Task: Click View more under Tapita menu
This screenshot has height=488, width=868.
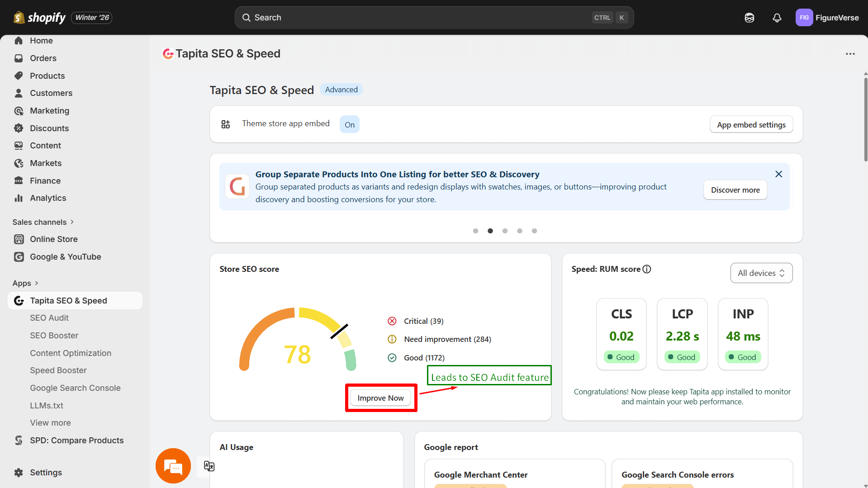Action: pos(50,423)
